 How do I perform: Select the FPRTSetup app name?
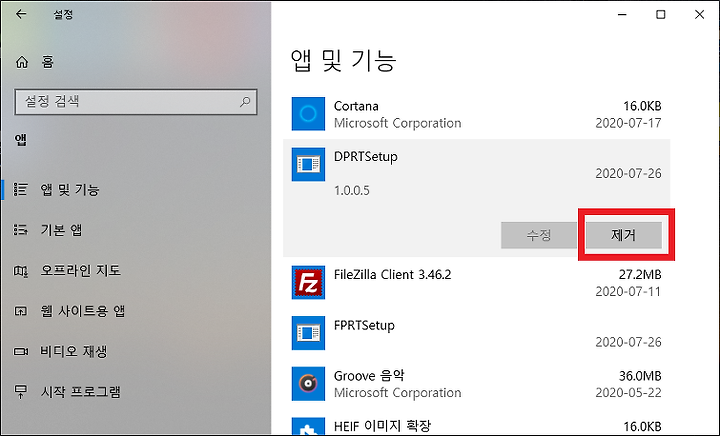pos(364,325)
